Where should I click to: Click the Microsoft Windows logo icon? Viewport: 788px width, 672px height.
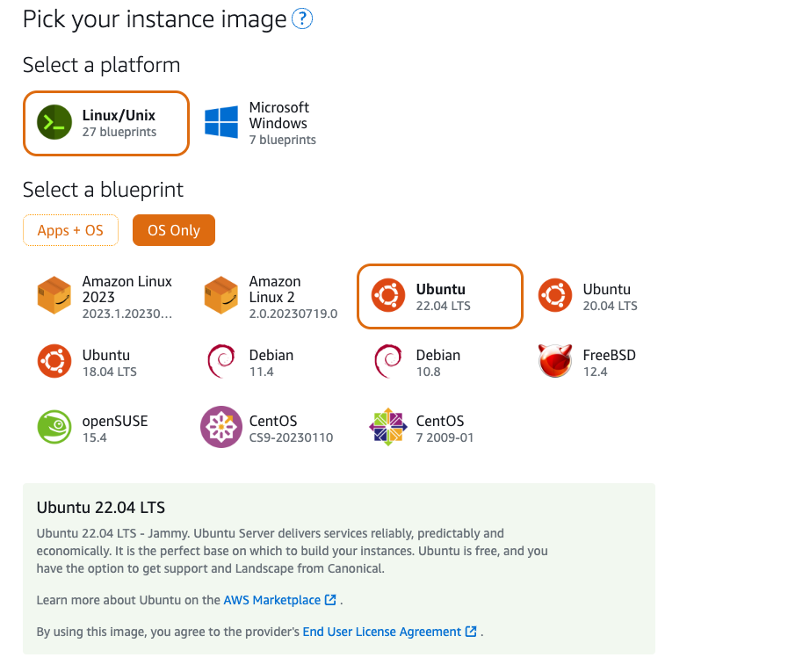click(221, 123)
